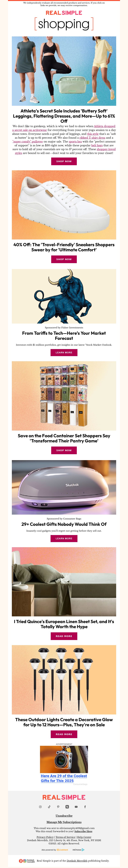
Task: Click Learn More under Fisher Investments ad
Action: pos(64,352)
